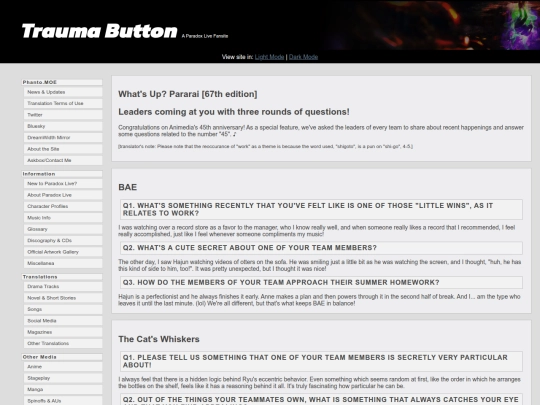This screenshot has height=405, width=540.
Task: Open Character Profiles page
Action: click(x=63, y=206)
